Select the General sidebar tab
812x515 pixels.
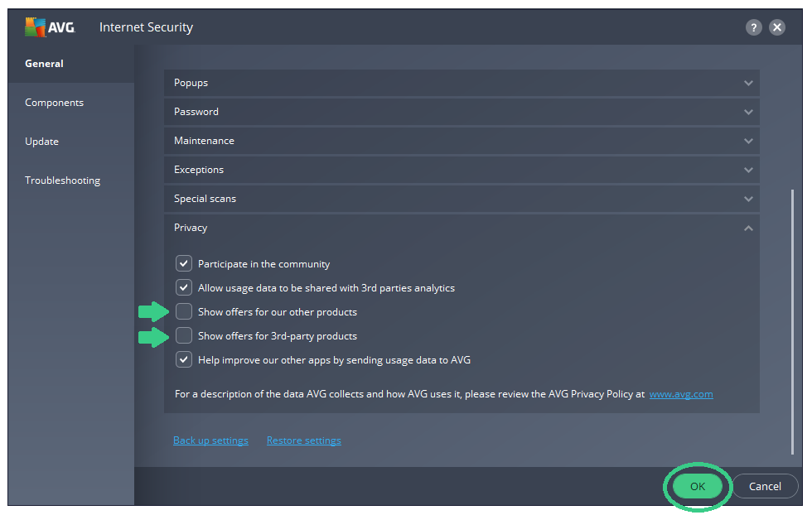coord(71,64)
